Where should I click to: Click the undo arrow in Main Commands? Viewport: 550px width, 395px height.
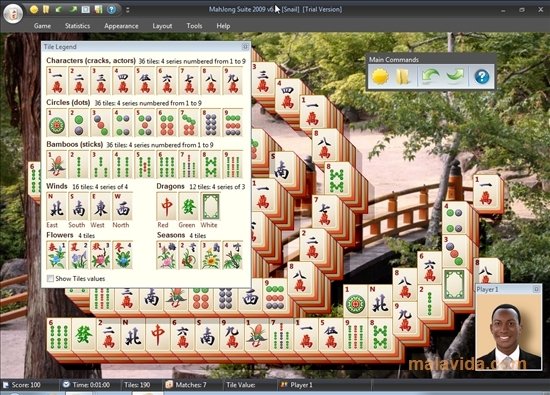point(431,76)
